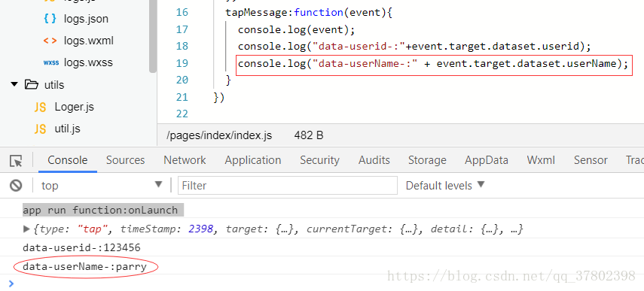Viewport: 644px width, 291px height.
Task: Open logs.json in the file tree
Action: pyautogui.click(x=87, y=19)
